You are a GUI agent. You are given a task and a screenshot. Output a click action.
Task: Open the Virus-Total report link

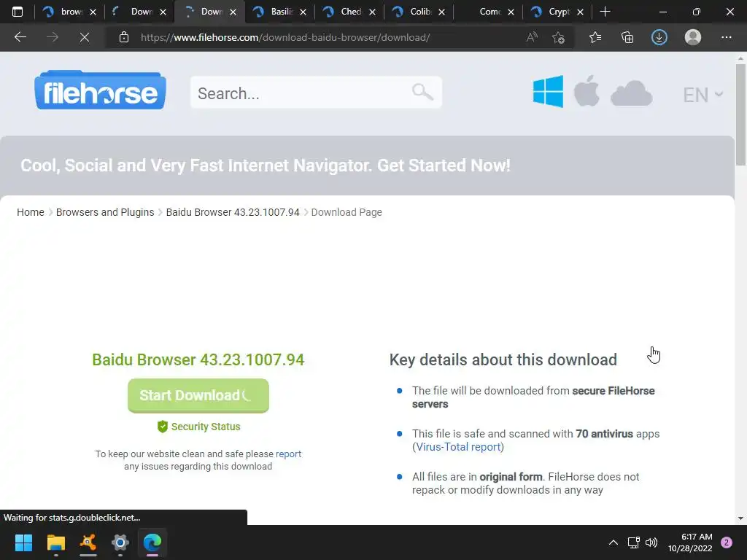click(458, 447)
